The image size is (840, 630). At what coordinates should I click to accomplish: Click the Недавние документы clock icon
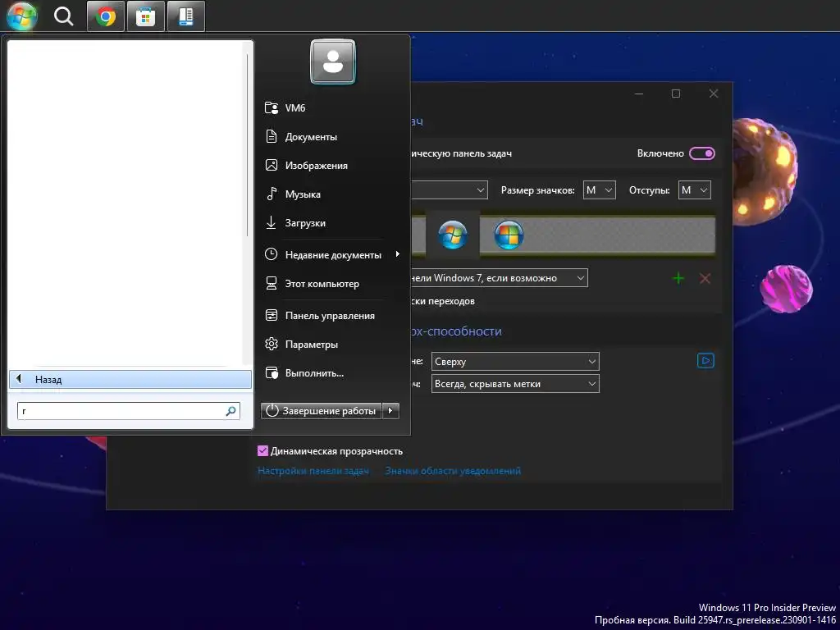(x=272, y=254)
